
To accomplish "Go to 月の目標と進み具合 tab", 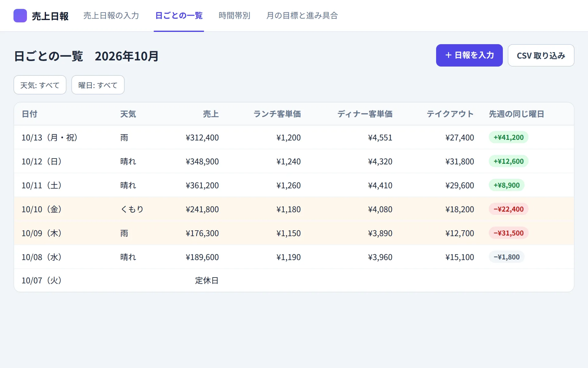I will click(x=302, y=16).
